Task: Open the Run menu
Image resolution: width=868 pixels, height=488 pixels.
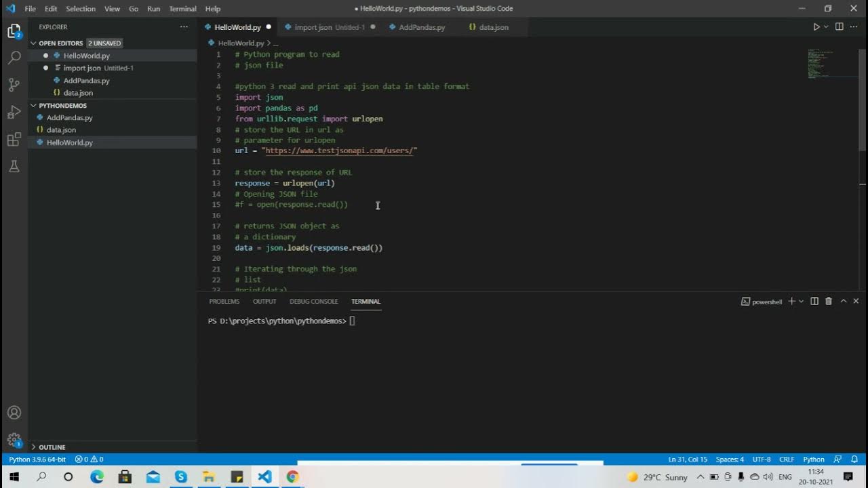Action: tap(154, 9)
